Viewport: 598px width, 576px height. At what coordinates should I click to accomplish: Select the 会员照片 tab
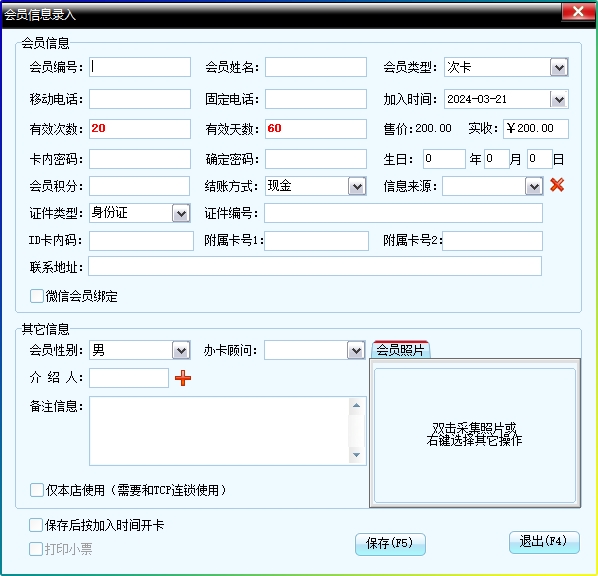pos(400,350)
